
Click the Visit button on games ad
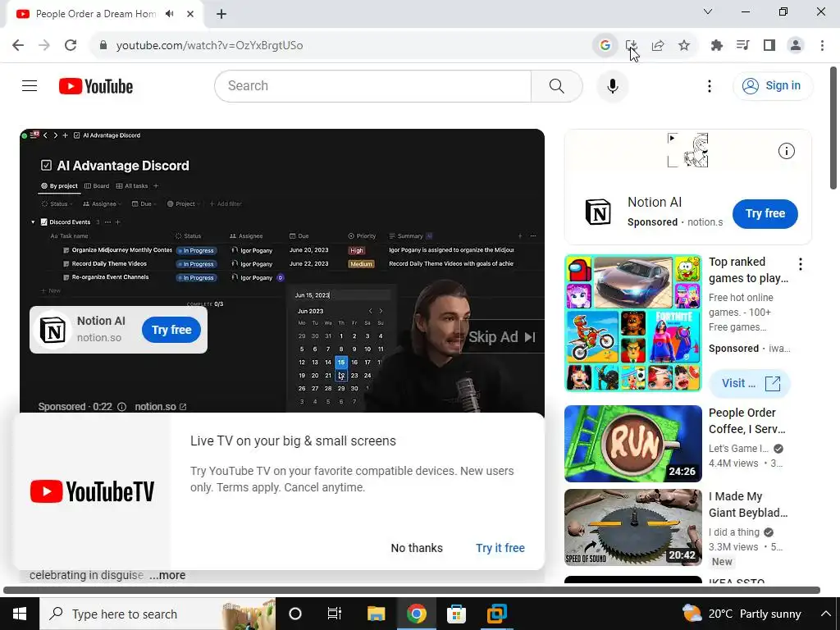tap(750, 383)
